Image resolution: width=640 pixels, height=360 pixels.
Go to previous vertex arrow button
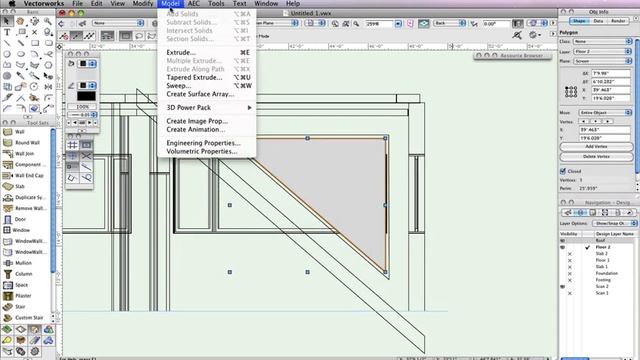coord(584,122)
